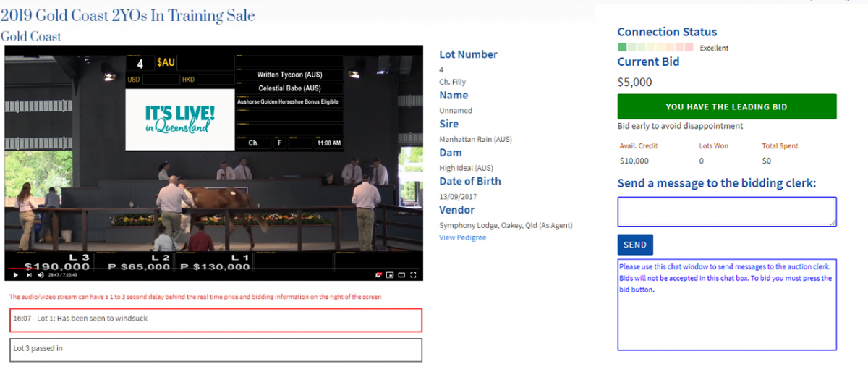Click the red video progress bar
The height and width of the screenshot is (367, 868).
click(22, 269)
